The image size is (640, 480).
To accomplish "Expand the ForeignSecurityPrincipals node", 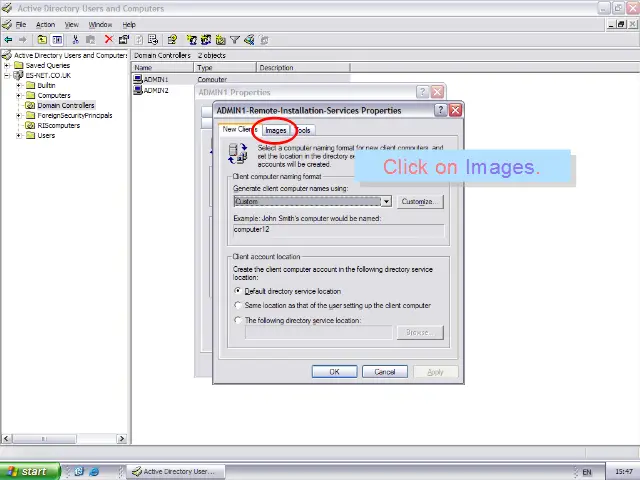I will tap(19, 116).
